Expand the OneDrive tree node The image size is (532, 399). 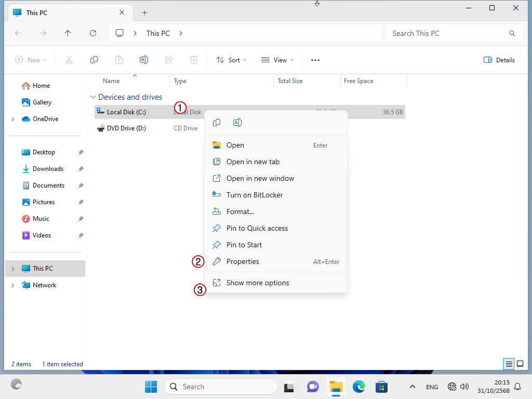[12, 119]
